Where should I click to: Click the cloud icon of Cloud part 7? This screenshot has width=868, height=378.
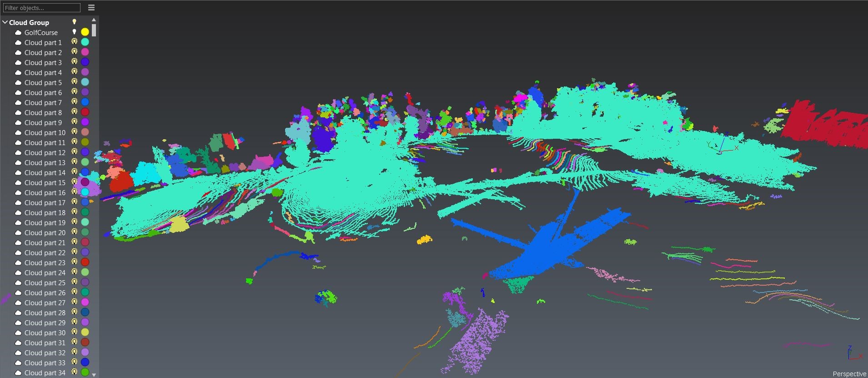(x=18, y=103)
